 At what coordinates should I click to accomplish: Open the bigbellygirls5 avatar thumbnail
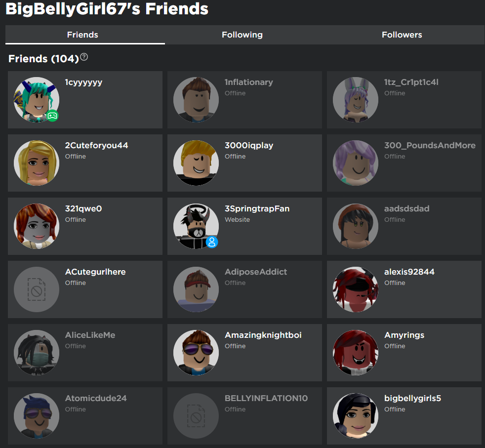click(x=356, y=416)
